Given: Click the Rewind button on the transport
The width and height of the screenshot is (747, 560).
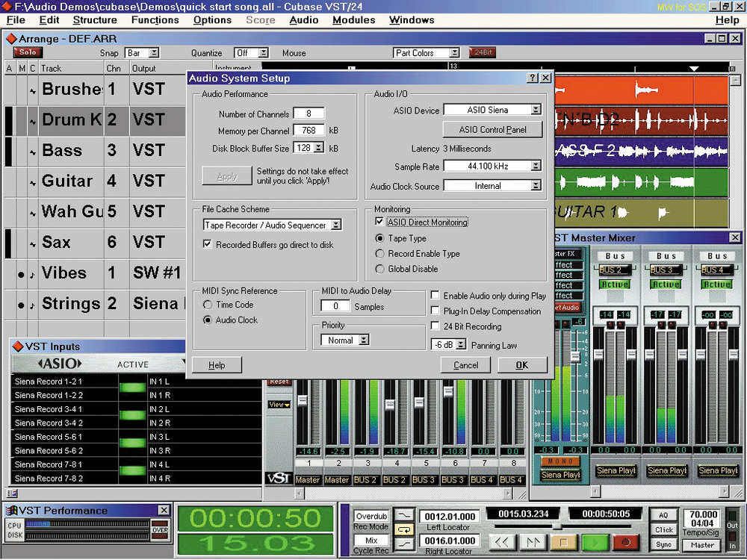Looking at the screenshot, I should (x=503, y=543).
